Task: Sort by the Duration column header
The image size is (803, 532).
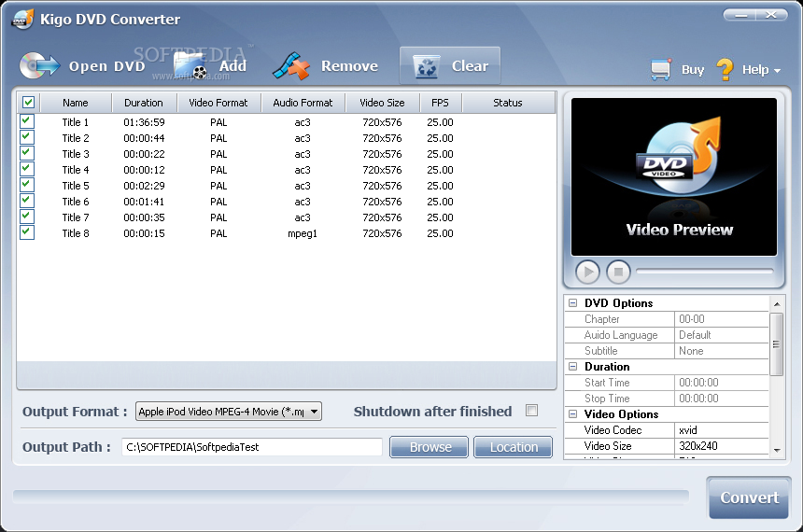Action: [144, 103]
